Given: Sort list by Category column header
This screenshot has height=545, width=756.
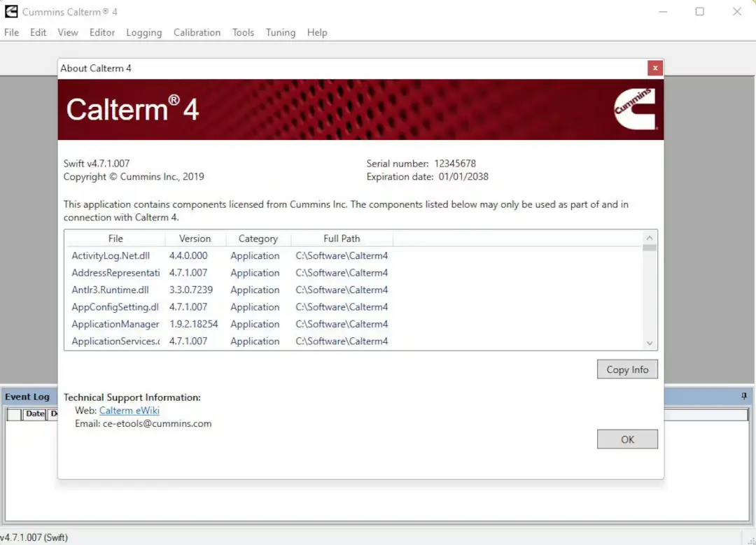Looking at the screenshot, I should point(258,239).
